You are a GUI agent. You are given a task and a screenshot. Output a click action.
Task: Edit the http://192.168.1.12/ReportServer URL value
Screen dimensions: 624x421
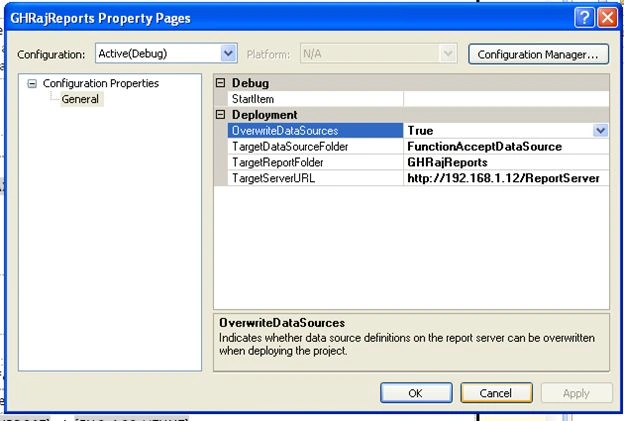point(506,178)
